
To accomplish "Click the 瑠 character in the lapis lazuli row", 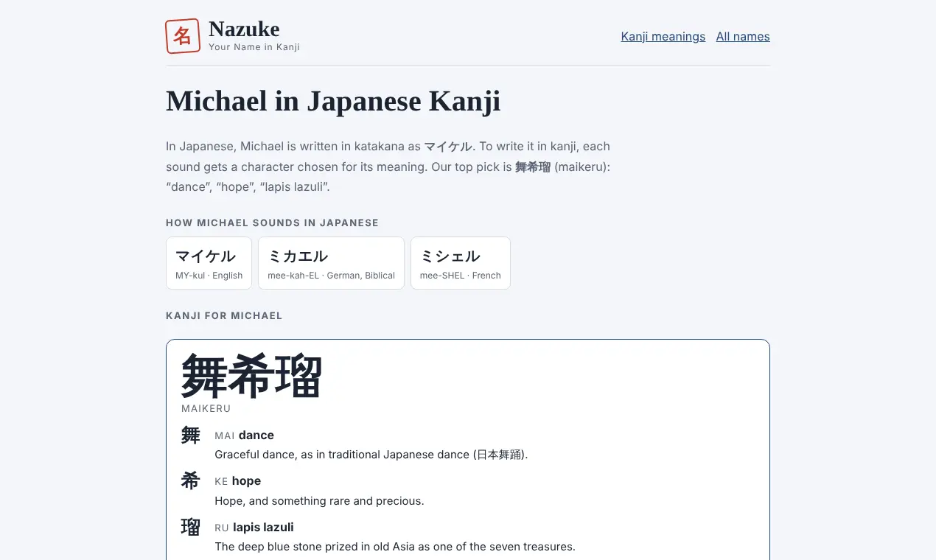I will click(x=191, y=528).
